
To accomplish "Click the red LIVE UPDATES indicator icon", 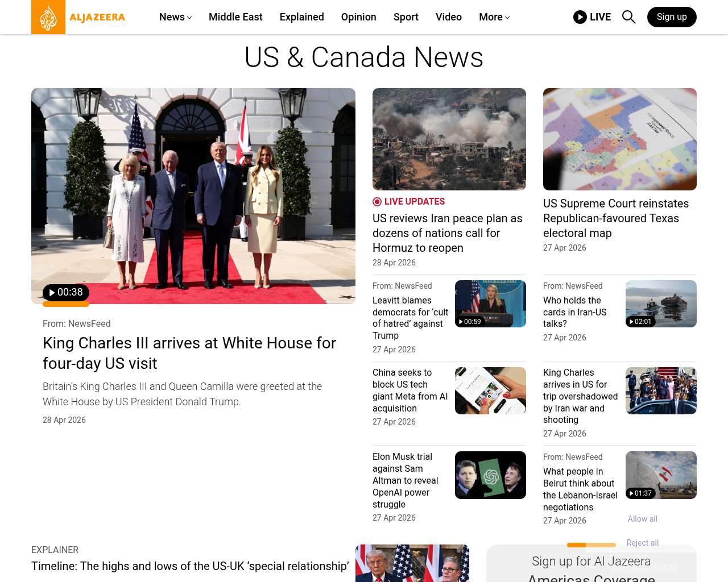I will (377, 202).
